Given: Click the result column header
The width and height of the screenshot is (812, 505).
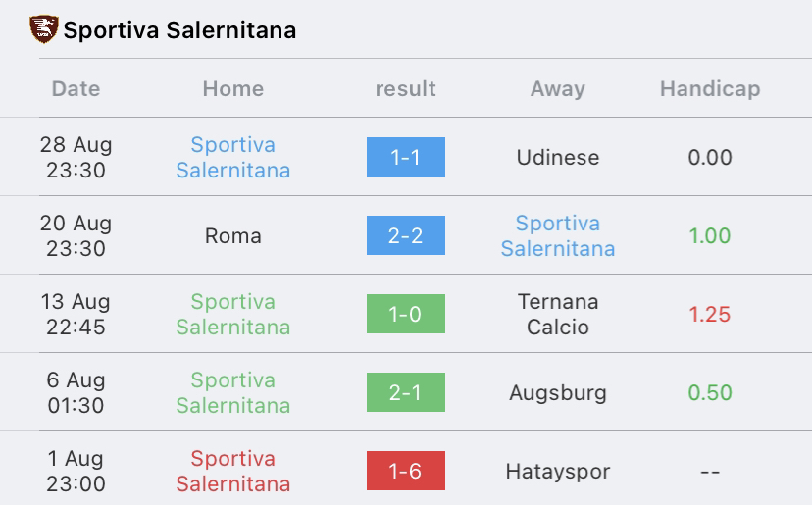Looking at the screenshot, I should coord(405,89).
